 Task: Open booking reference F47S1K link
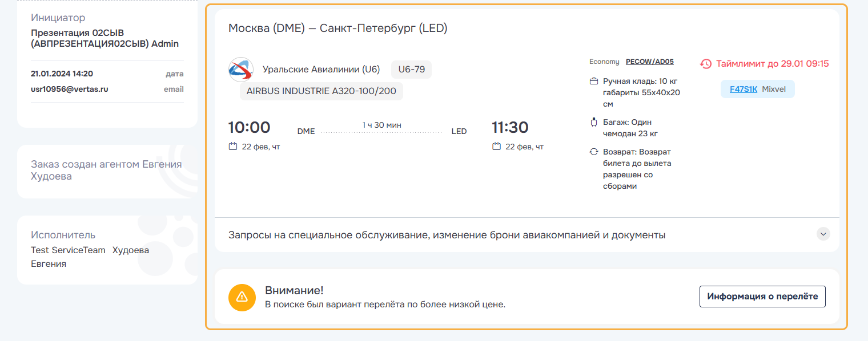click(743, 89)
